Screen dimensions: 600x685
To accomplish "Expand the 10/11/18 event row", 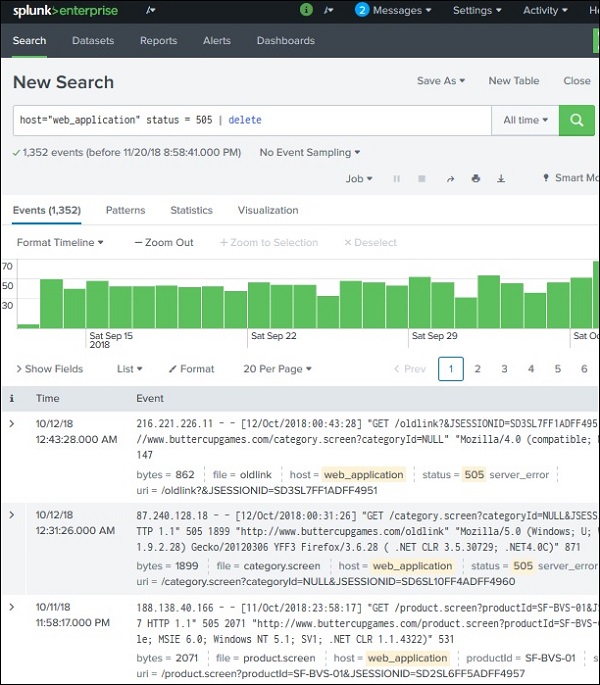I will coord(13,606).
